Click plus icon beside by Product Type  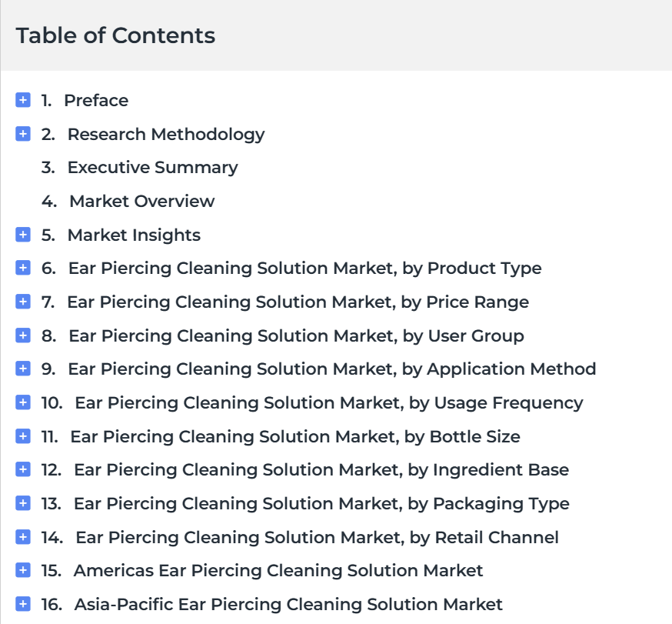click(23, 268)
